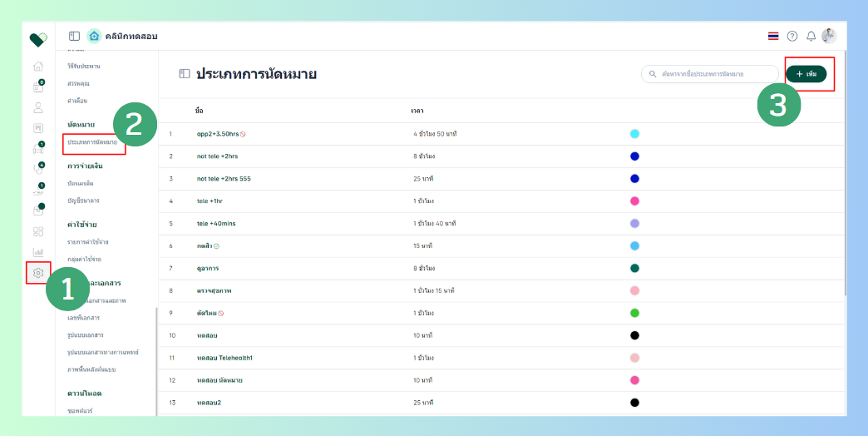
Task: Click the red prohibited icon next to app2+3.50hrs
Action: pyautogui.click(x=243, y=134)
